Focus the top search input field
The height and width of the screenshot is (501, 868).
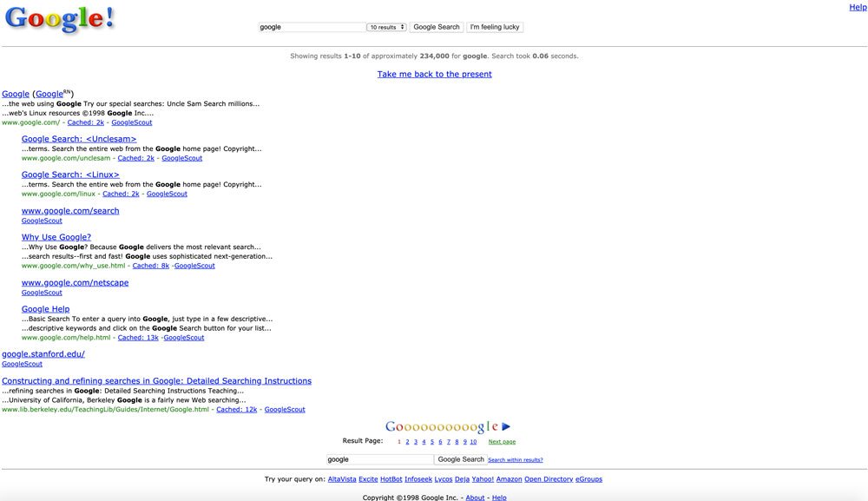312,27
